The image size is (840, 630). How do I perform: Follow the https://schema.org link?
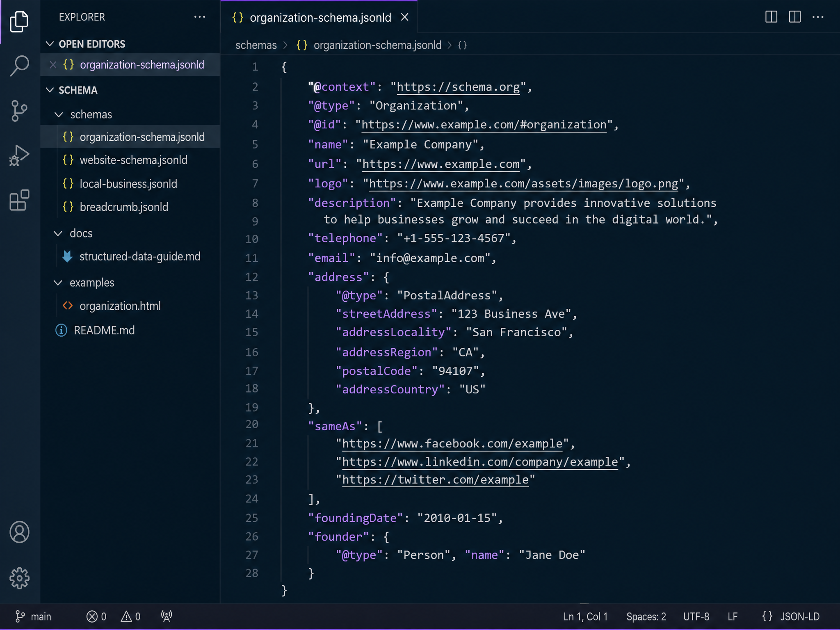point(458,87)
